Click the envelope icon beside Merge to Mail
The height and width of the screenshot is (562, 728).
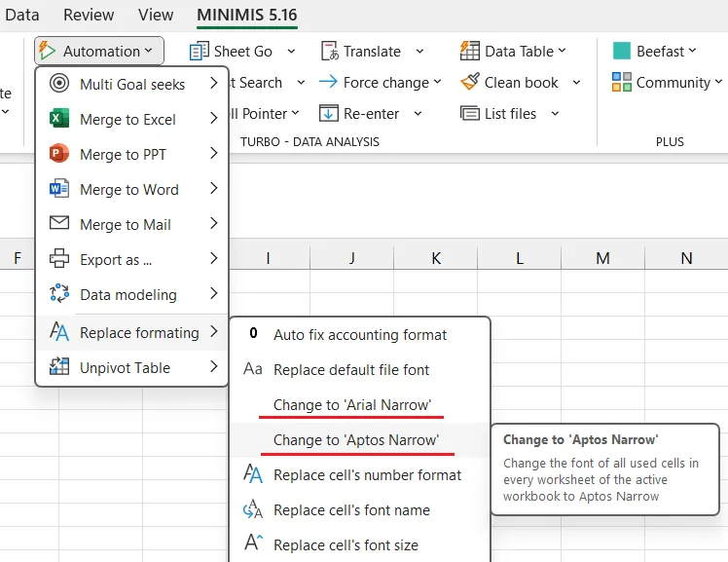tap(59, 223)
